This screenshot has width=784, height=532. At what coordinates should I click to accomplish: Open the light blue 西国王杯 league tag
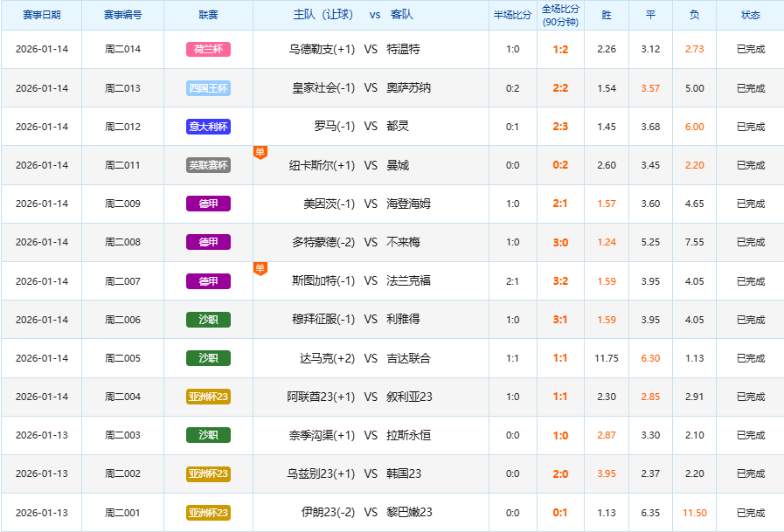[x=209, y=88]
